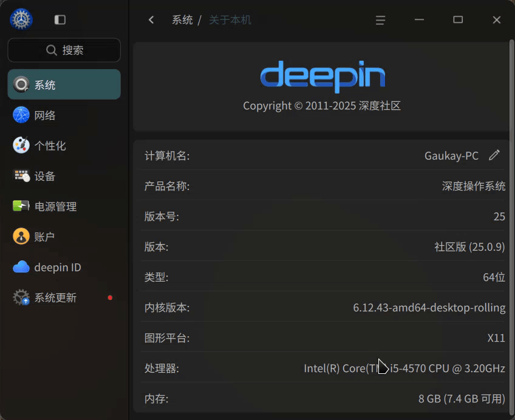
Task: Click the 计算机名 label
Action: pos(167,155)
